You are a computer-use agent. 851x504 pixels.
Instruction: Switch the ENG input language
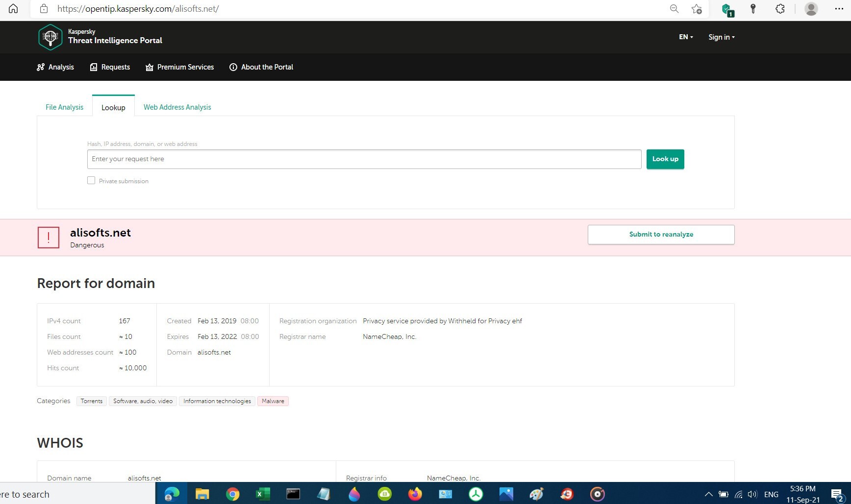(x=771, y=494)
